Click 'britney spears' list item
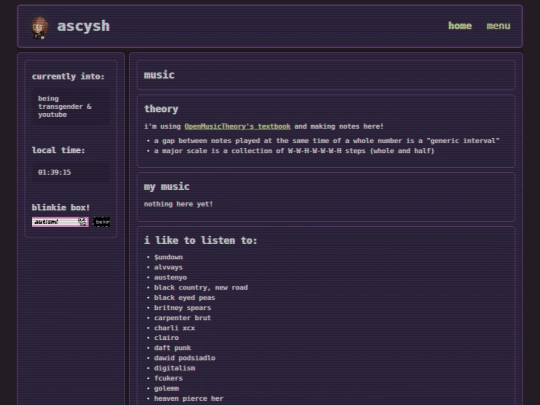The width and height of the screenshot is (540, 405). coord(183,308)
